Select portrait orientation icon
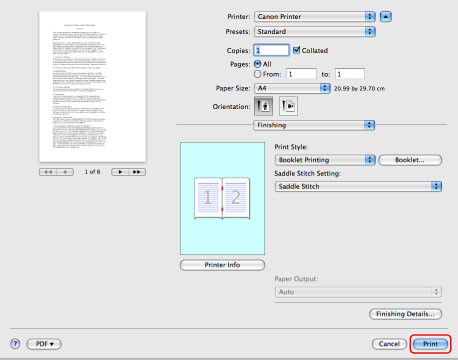458x360 pixels. point(263,106)
